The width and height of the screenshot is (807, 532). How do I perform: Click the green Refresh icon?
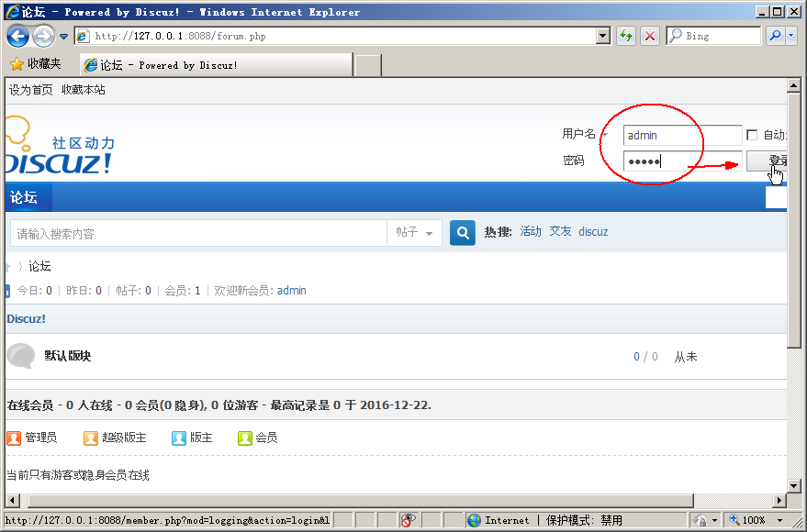pyautogui.click(x=626, y=36)
